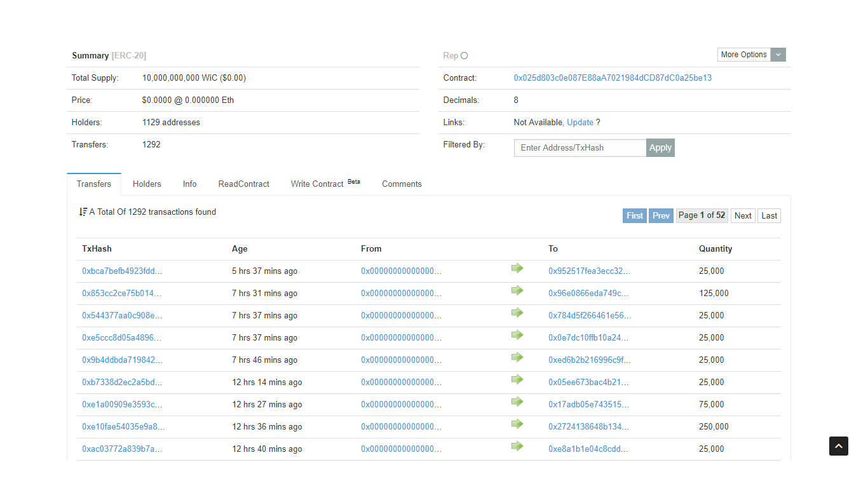The width and height of the screenshot is (868, 488).
Task: Open transaction hash 0xbca7befb4923fdd
Action: [122, 271]
